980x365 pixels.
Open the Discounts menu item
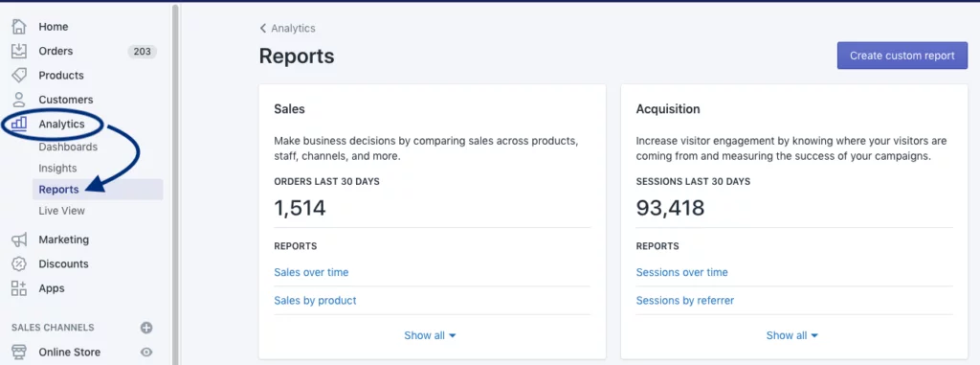pos(63,263)
